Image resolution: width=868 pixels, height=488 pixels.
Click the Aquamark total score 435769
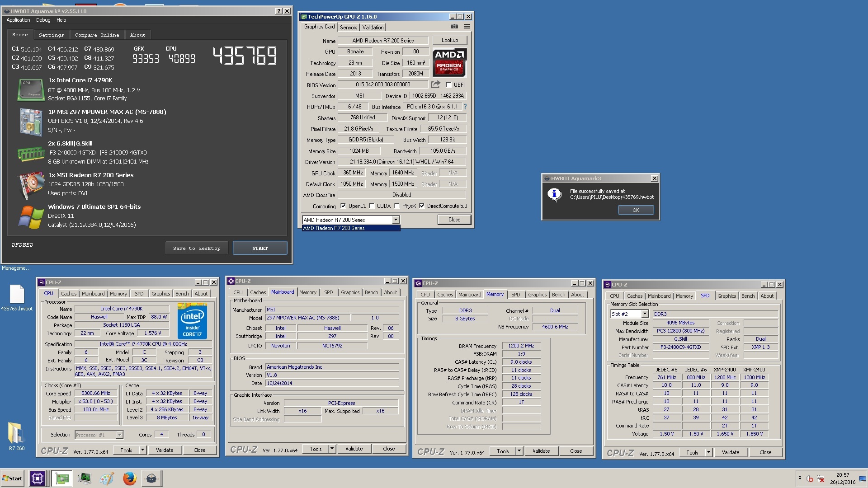point(245,56)
